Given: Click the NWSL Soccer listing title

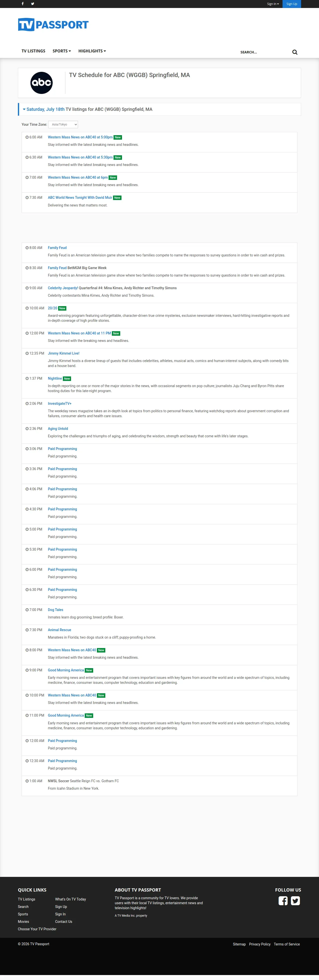Looking at the screenshot, I should [59, 781].
